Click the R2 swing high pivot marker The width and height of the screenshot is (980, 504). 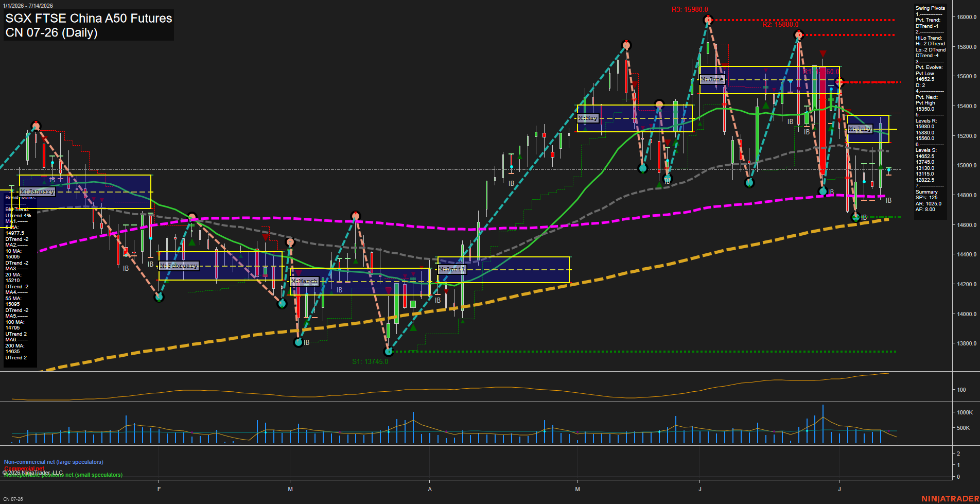799,35
